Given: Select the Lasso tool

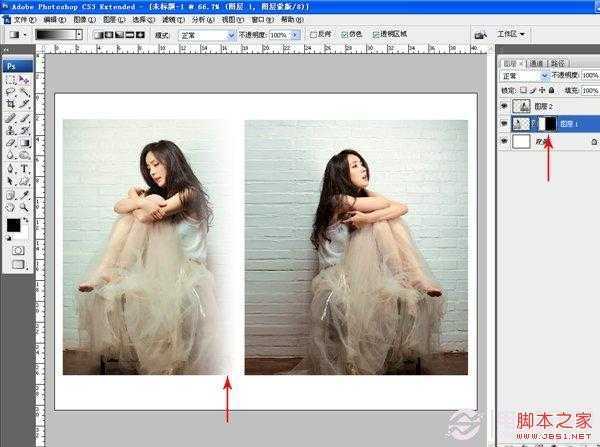Looking at the screenshot, I should [x=11, y=90].
